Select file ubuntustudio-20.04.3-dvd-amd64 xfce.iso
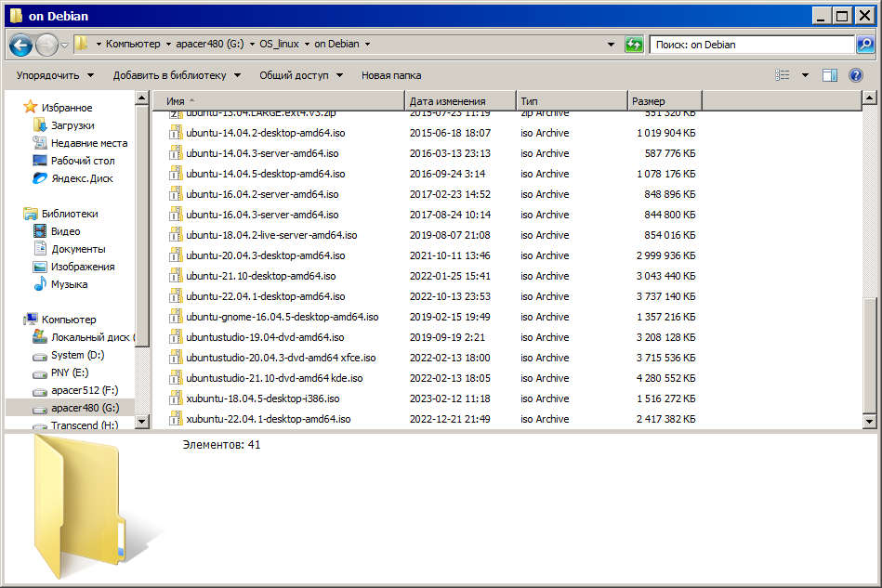This screenshot has width=882, height=588. tap(281, 358)
